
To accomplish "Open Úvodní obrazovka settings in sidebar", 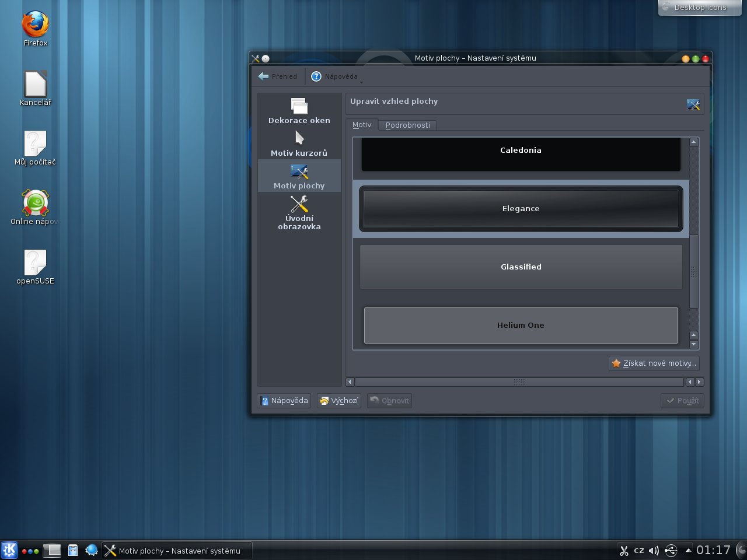I will [299, 212].
